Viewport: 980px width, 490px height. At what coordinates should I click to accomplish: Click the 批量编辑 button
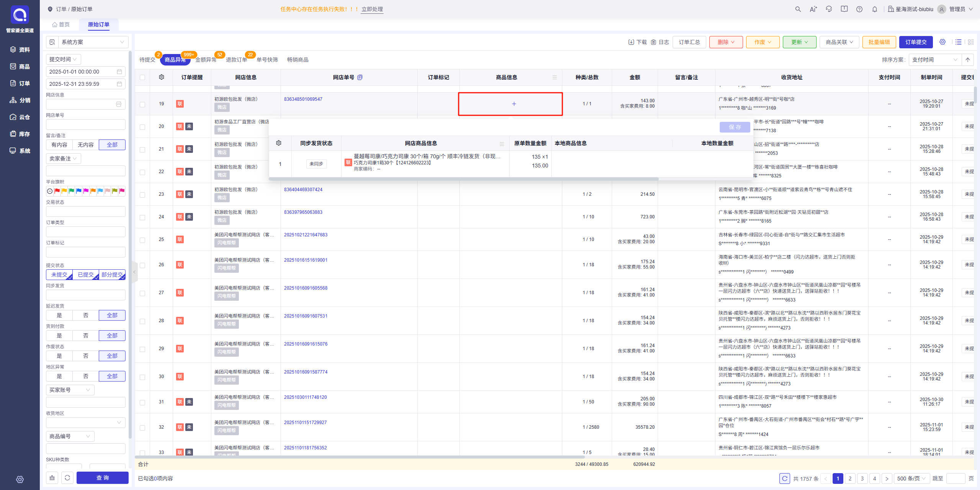click(x=879, y=42)
